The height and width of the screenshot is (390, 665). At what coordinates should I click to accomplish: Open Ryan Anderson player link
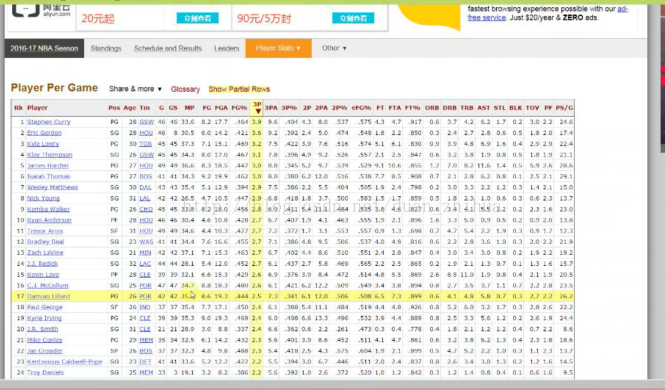click(x=49, y=220)
